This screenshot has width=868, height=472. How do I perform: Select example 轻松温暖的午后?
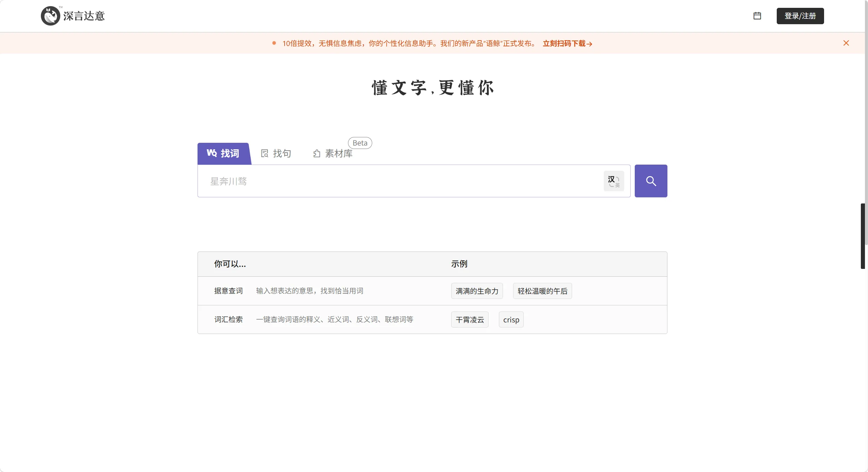point(542,291)
